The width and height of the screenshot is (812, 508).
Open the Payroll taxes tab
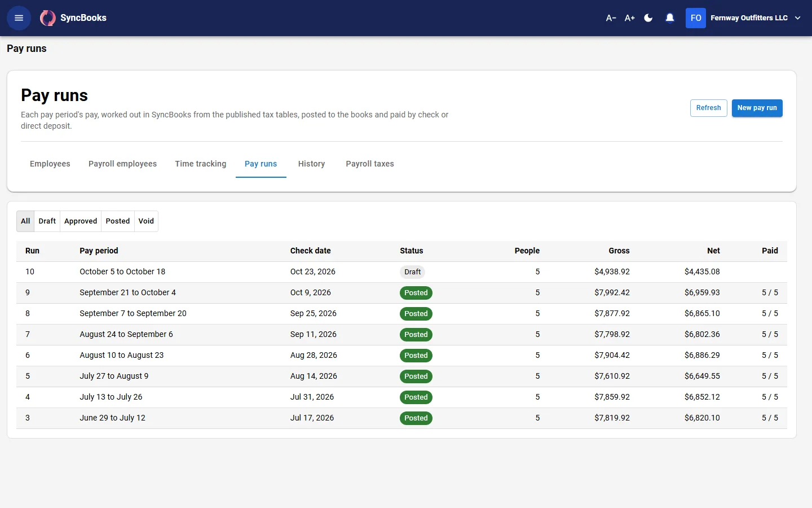[370, 164]
